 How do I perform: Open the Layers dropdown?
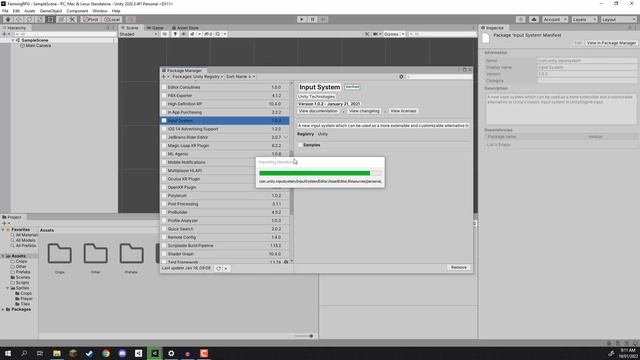tap(584, 19)
